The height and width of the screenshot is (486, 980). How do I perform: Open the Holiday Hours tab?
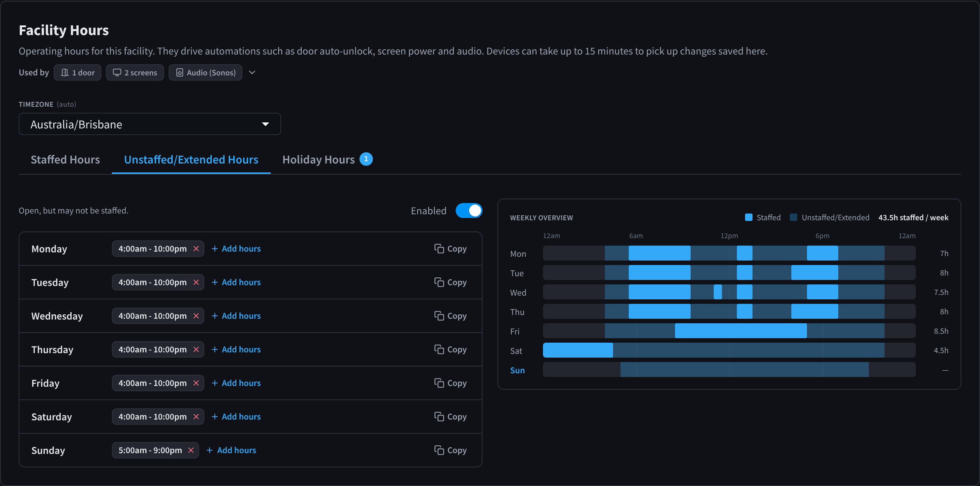coord(327,160)
